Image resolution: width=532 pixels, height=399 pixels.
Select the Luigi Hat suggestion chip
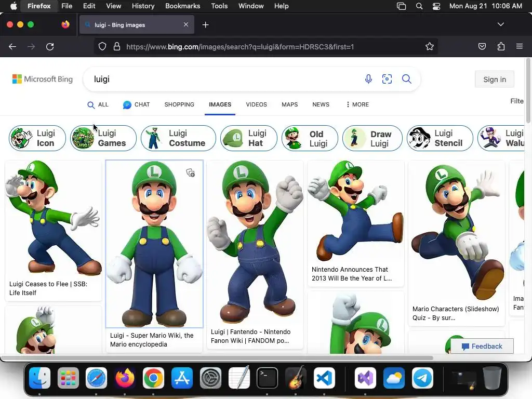[249, 138]
